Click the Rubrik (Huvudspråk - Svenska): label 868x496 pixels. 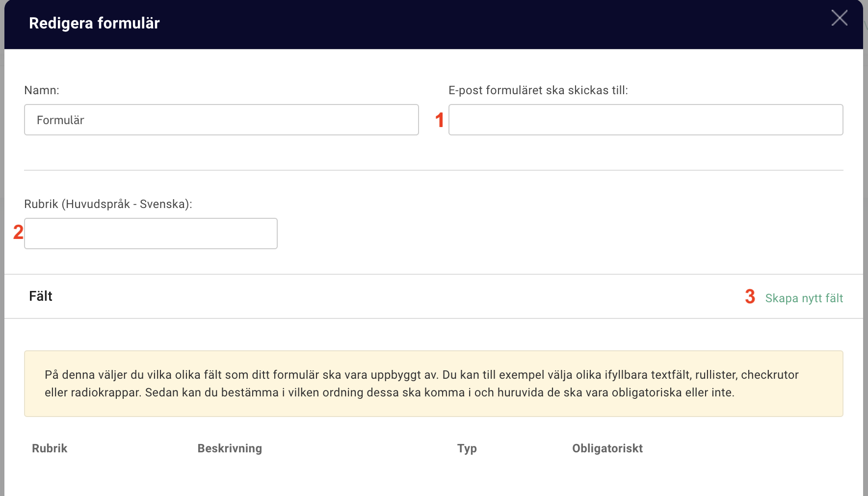point(108,204)
